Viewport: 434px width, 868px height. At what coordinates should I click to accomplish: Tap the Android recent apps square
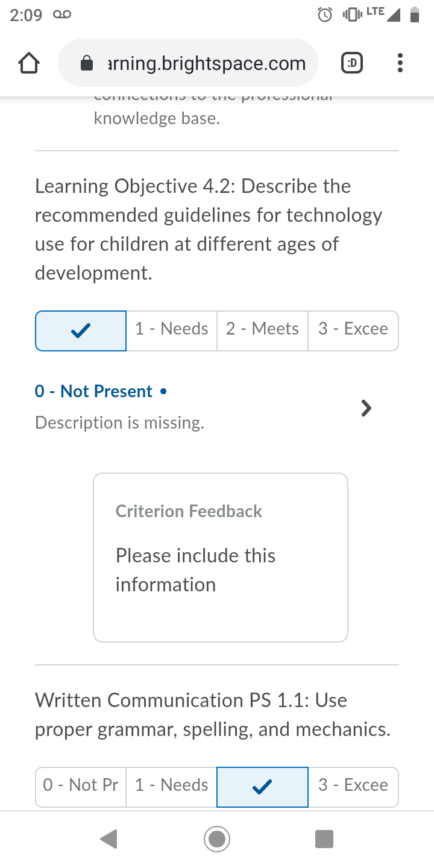click(x=324, y=838)
